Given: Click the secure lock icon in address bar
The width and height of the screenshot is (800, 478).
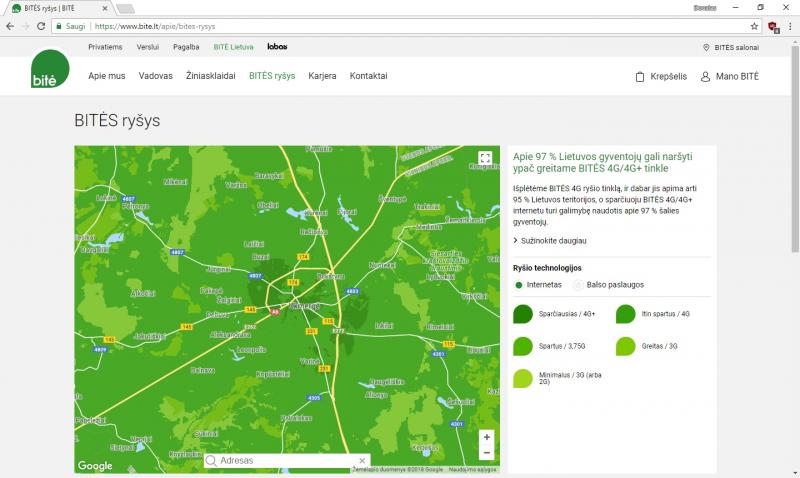Looking at the screenshot, I should tap(59, 26).
